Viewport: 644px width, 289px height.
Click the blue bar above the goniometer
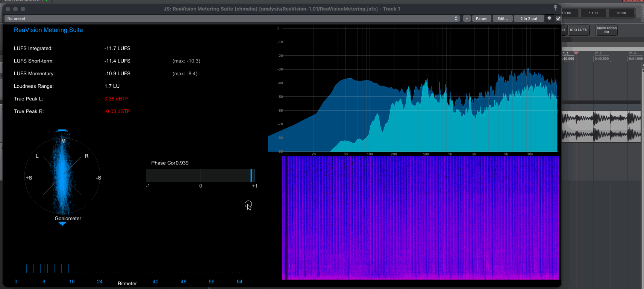point(62,131)
